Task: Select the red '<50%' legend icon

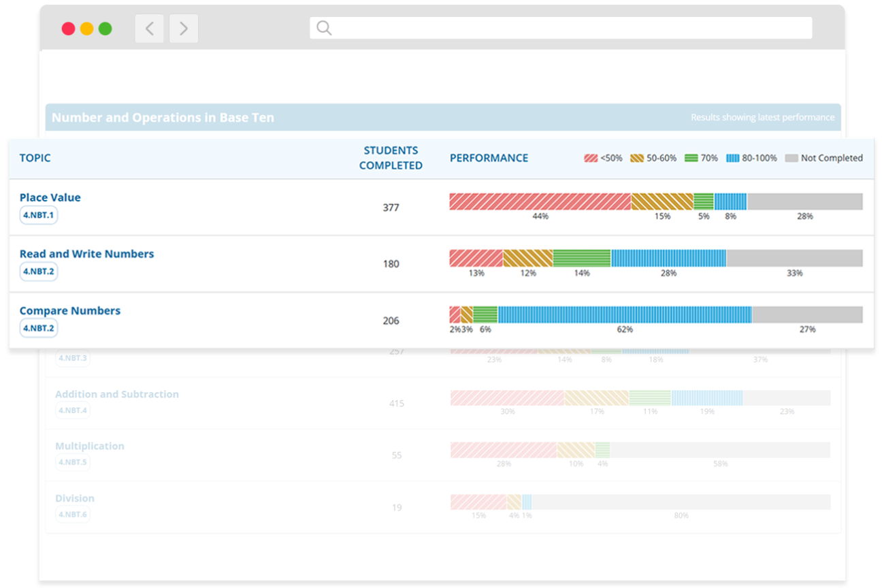Action: (590, 157)
